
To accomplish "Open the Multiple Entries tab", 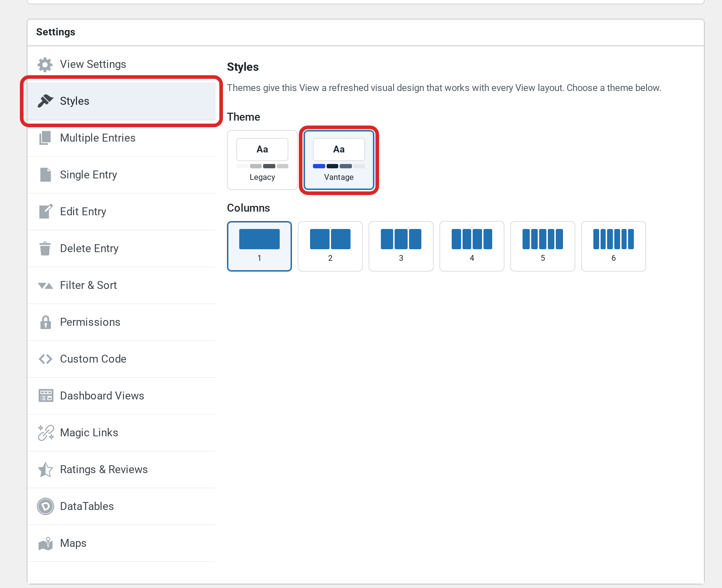I will 121,138.
